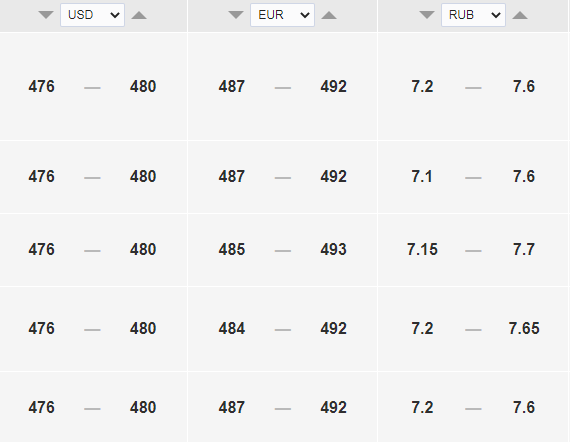The image size is (570, 442).
Task: Sort EUR column descending with down arrow
Action: tap(236, 15)
